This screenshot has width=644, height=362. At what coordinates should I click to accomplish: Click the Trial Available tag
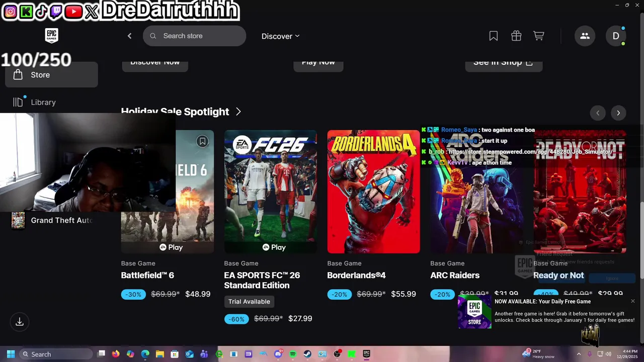[x=249, y=302]
